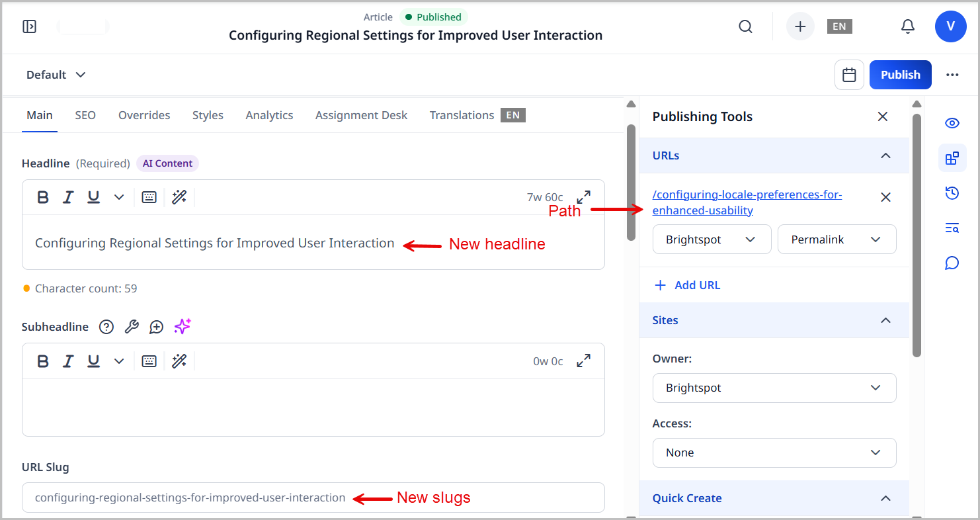980x520 pixels.
Task: Click the Publish button
Action: (900, 74)
